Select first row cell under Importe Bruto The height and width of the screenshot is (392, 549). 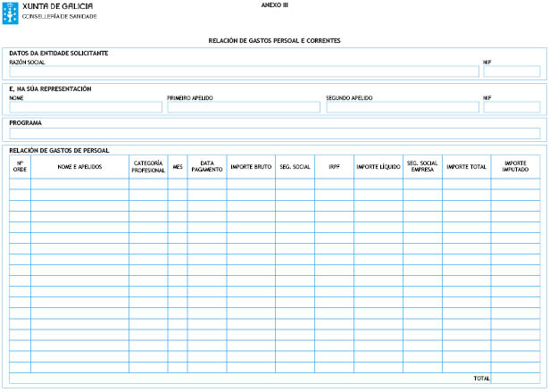[x=251, y=184]
